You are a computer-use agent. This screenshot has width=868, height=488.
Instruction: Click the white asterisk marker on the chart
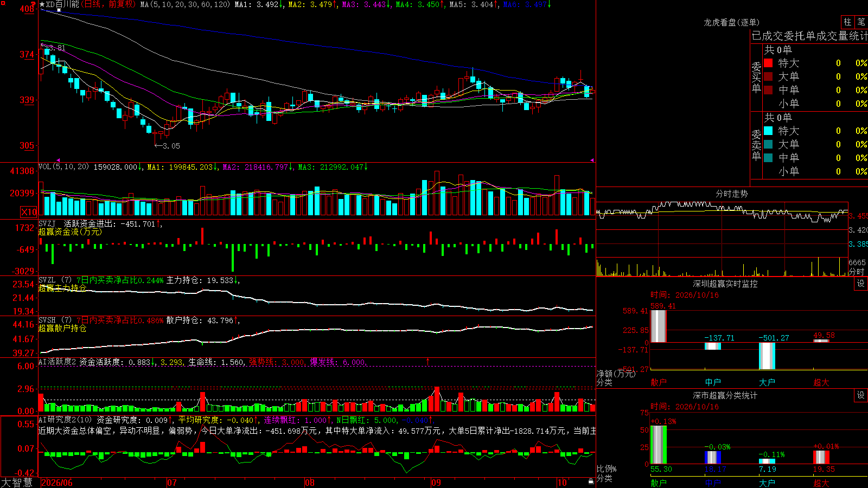[59, 10]
